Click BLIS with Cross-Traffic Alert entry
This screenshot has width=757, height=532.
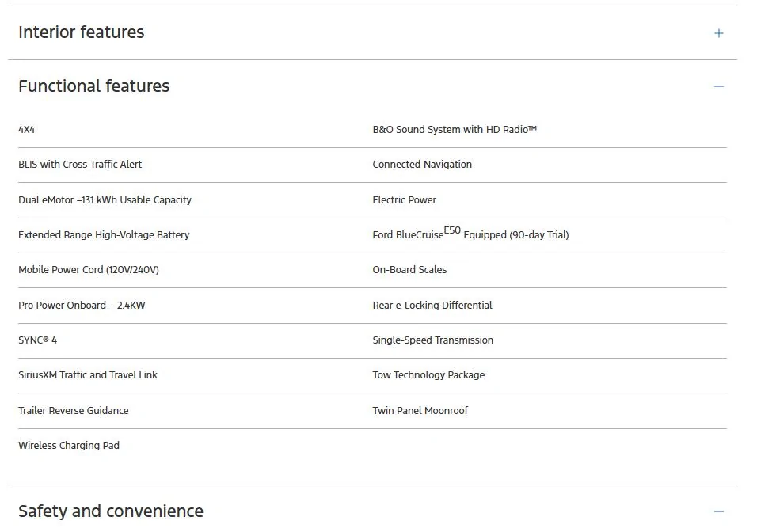point(80,164)
